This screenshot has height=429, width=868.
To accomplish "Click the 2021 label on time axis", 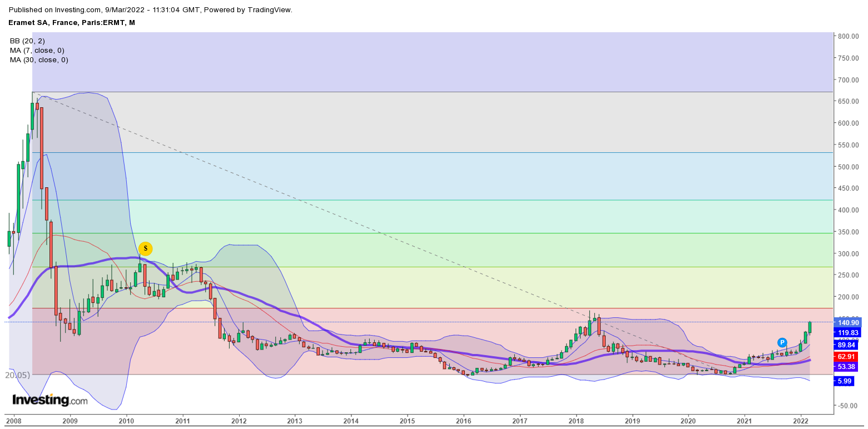I will click(x=745, y=420).
